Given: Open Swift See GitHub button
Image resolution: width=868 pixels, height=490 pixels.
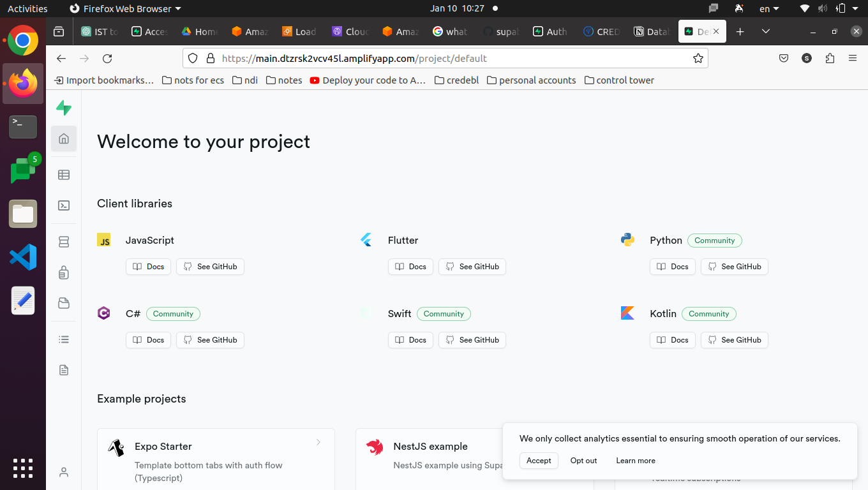Looking at the screenshot, I should tap(472, 340).
